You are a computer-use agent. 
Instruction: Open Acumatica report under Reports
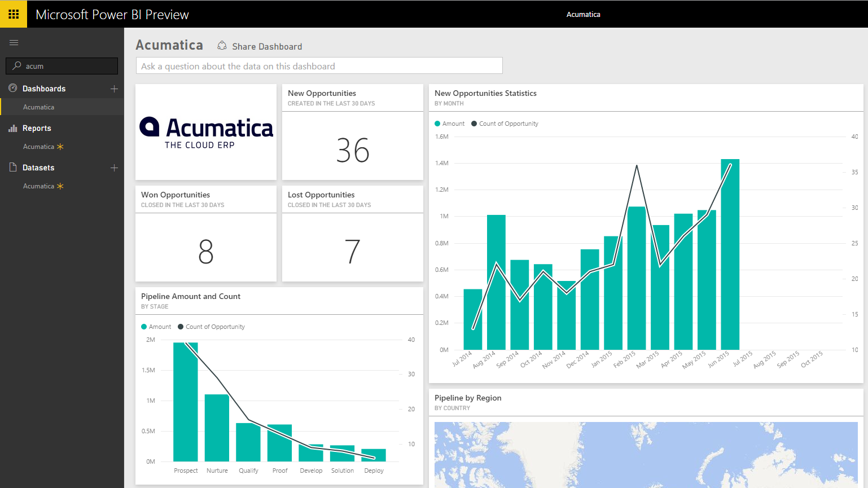38,147
